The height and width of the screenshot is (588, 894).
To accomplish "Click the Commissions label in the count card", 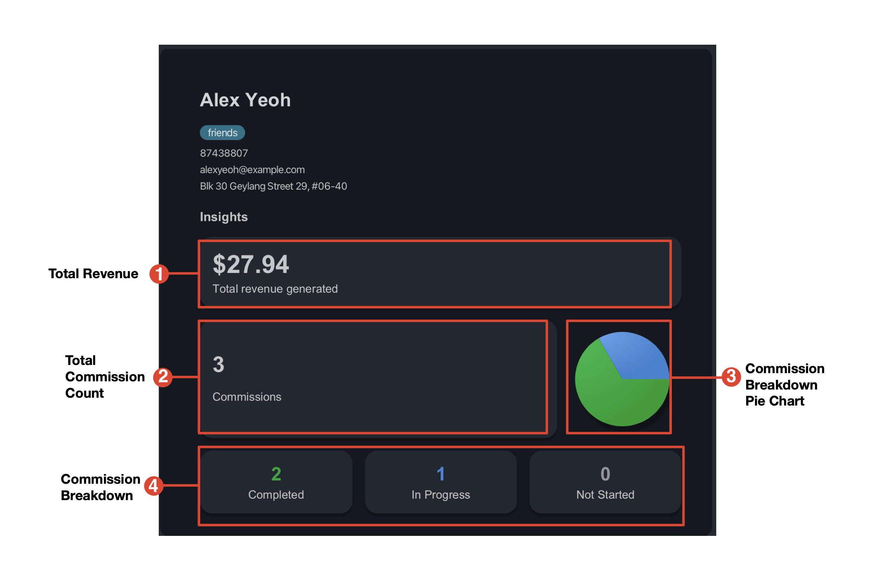I will pyautogui.click(x=247, y=397).
